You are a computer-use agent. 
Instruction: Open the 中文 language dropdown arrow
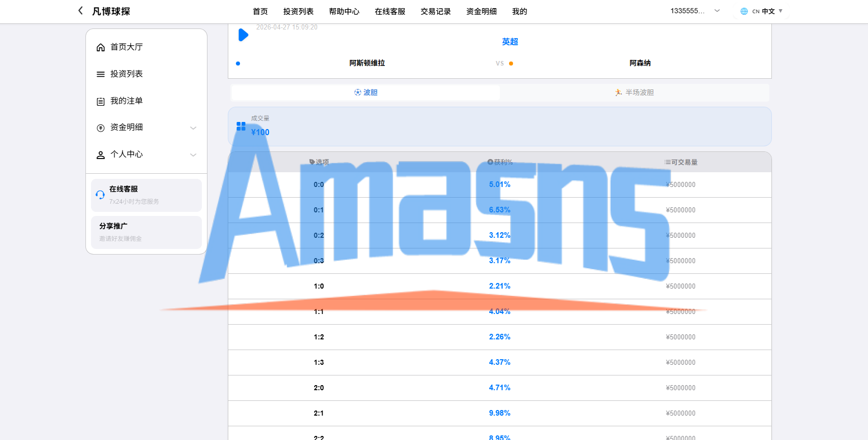click(781, 11)
